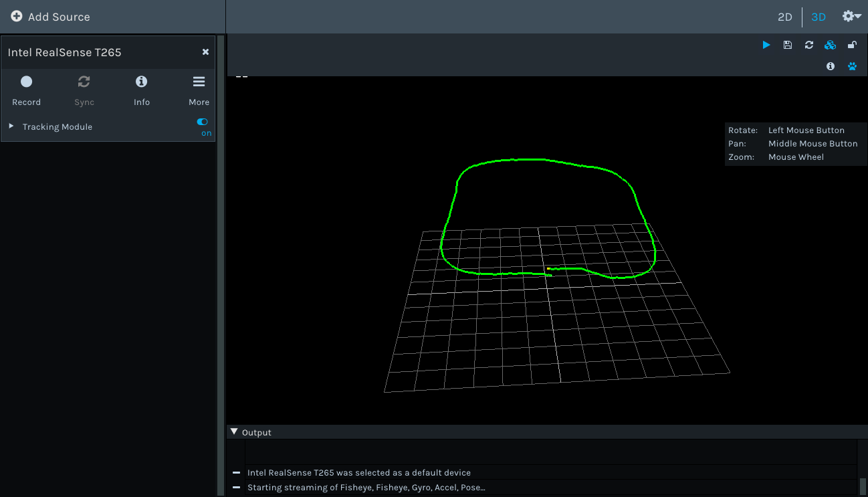Reset the 3D viewport camera
Screen dimensions: 868x497
coord(808,44)
